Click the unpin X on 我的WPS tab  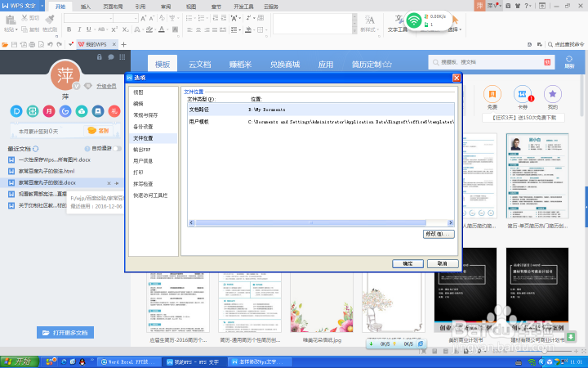click(x=114, y=44)
